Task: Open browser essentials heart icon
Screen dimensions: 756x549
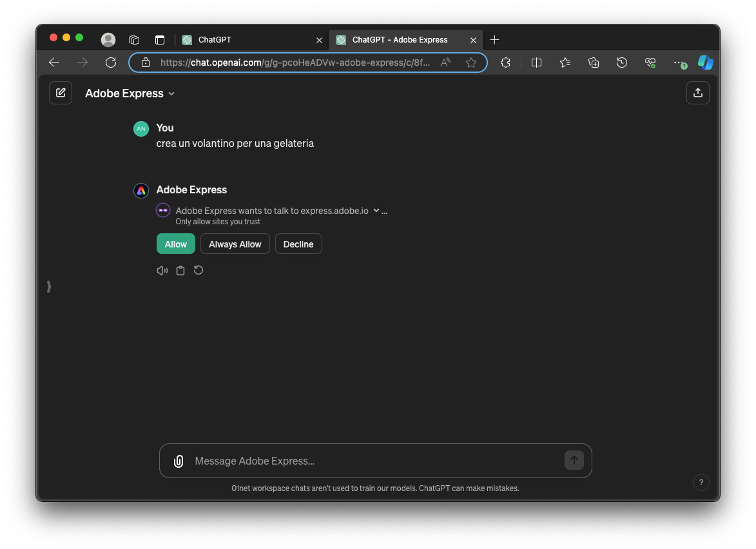Action: 650,63
